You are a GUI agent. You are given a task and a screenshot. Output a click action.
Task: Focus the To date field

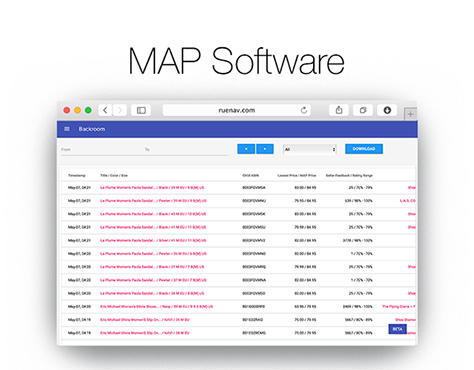(x=186, y=150)
